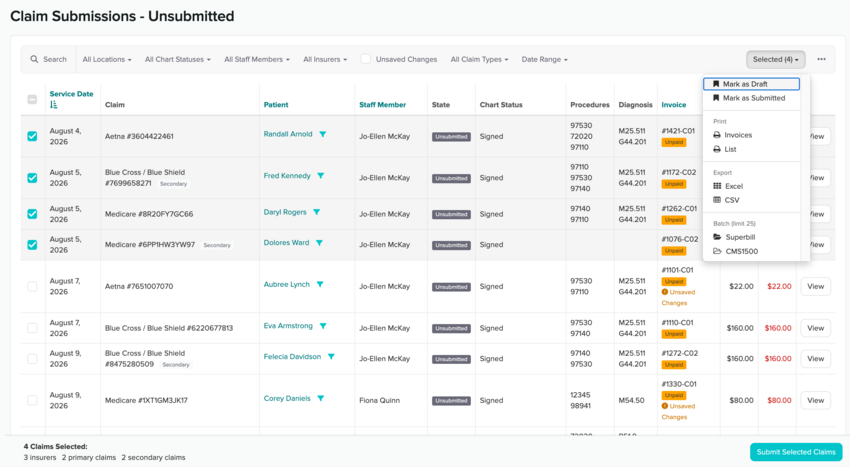This screenshot has width=850, height=467.
Task: Toggle the select-all checkbox in table header
Action: 32,99
